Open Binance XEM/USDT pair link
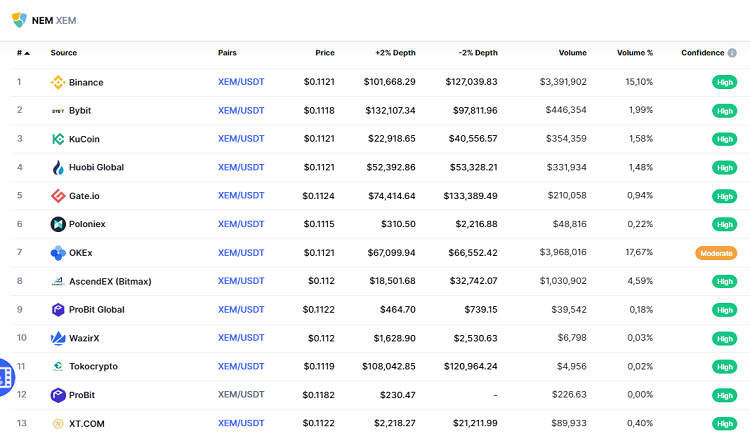This screenshot has height=436, width=750. click(x=241, y=82)
